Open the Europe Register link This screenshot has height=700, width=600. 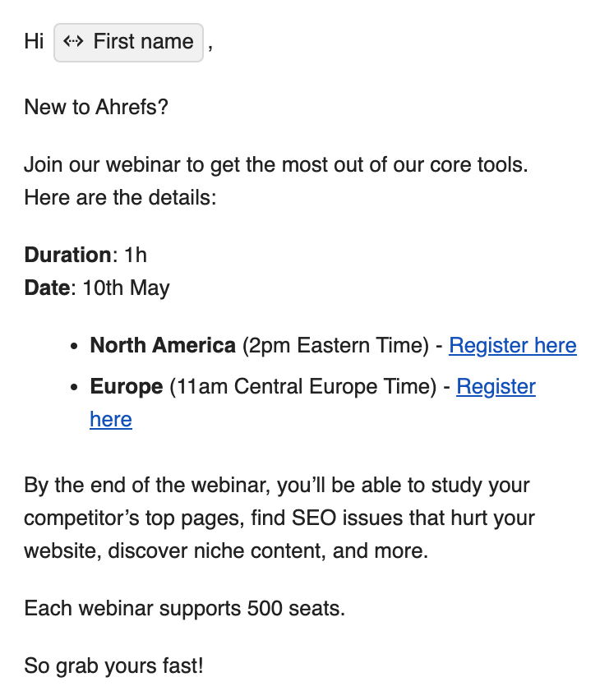pyautogui.click(x=496, y=387)
